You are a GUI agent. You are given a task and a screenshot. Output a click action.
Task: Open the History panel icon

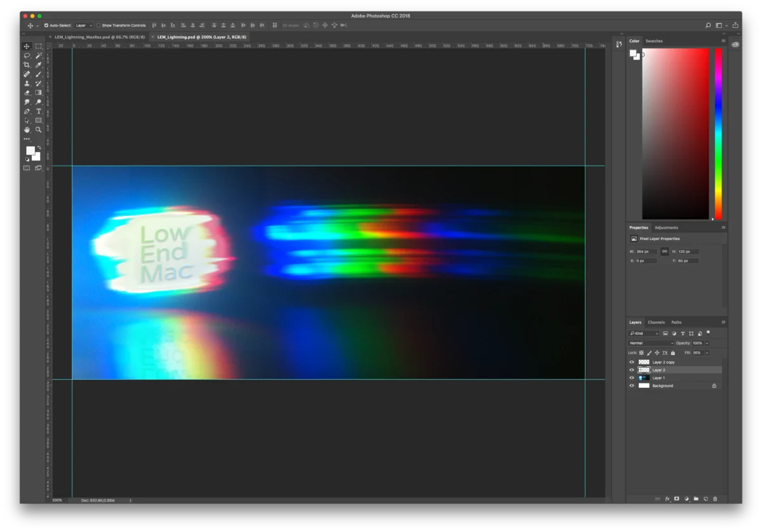point(618,44)
